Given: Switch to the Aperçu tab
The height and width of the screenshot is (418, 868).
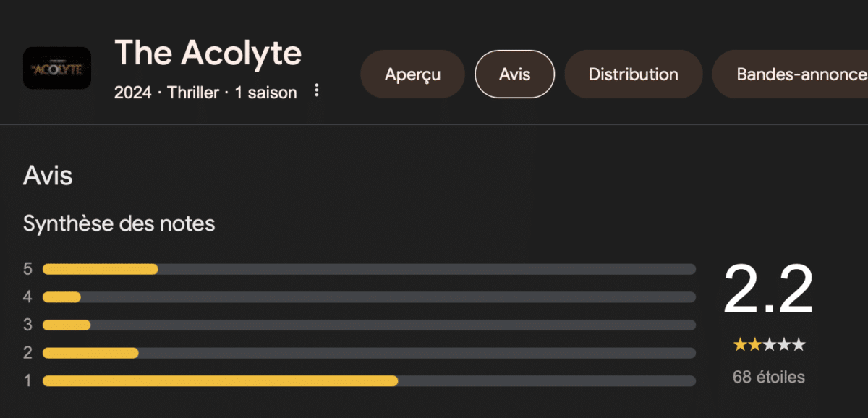Looking at the screenshot, I should tap(412, 74).
